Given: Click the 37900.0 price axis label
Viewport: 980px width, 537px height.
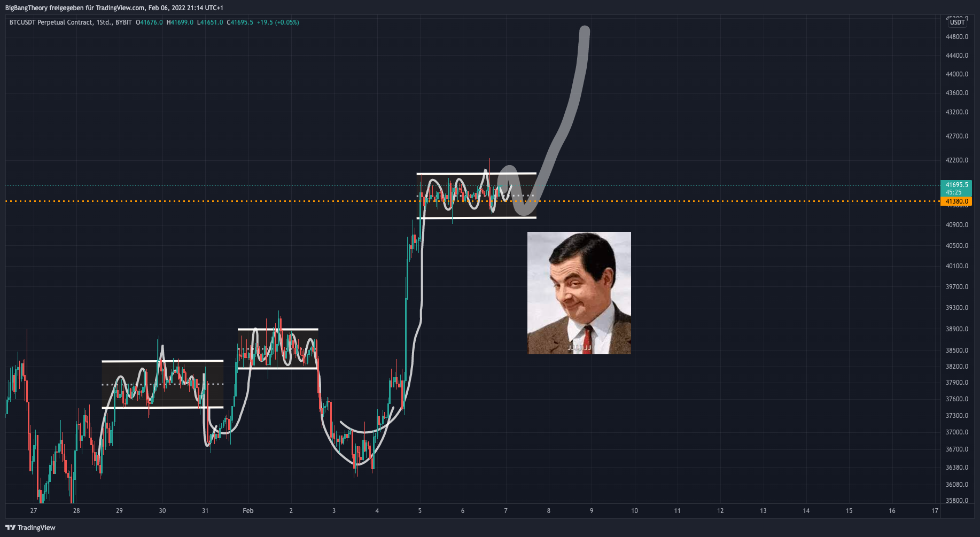Looking at the screenshot, I should 957,383.
